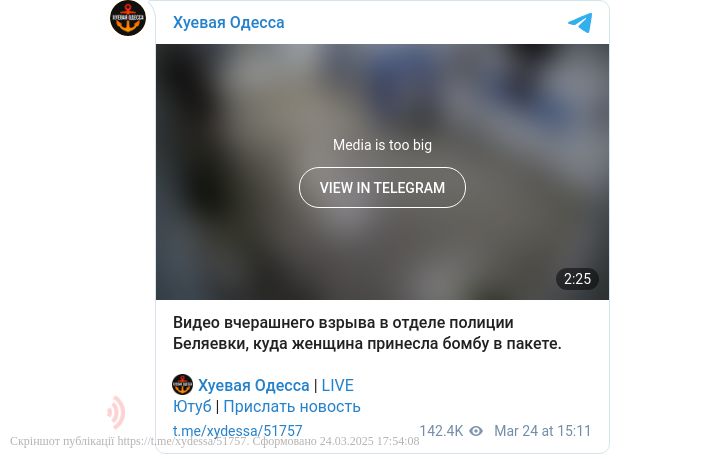Click the footer channel name link beside LIVE
The image size is (720, 459).
coord(253,385)
